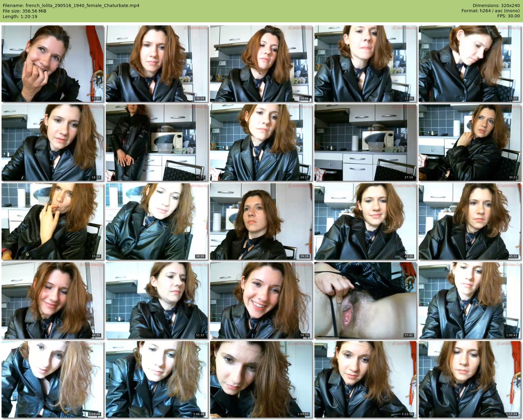The height and width of the screenshot is (420, 523).
Task: Click the frame at 1:03:46
Action: [x=53, y=379]
